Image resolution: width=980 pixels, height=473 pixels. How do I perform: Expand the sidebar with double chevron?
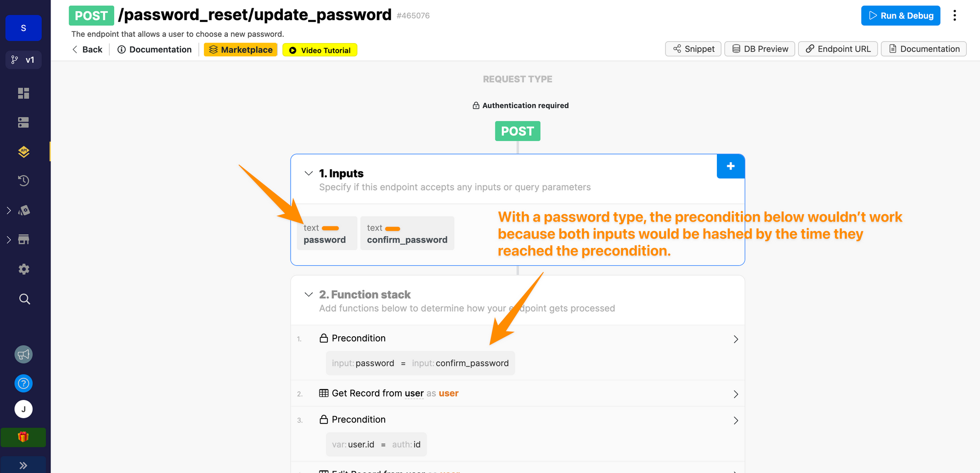tap(24, 465)
